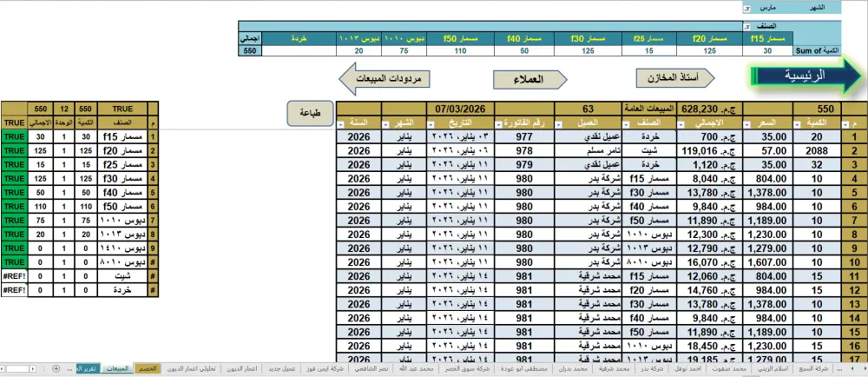
Task: Switch to the احمد توفل sheet tab
Action: pyautogui.click(x=686, y=368)
